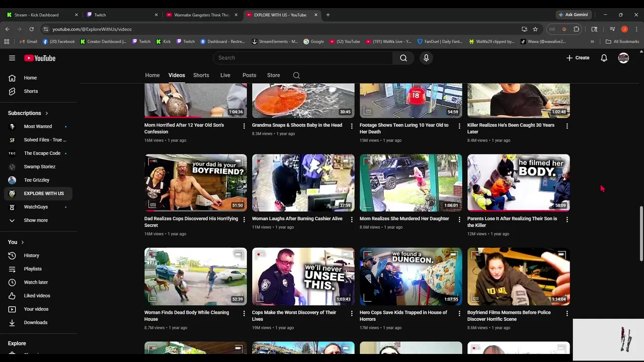Image resolution: width=644 pixels, height=362 pixels.
Task: Open Swamp Storiez subscription
Action: pos(39,166)
